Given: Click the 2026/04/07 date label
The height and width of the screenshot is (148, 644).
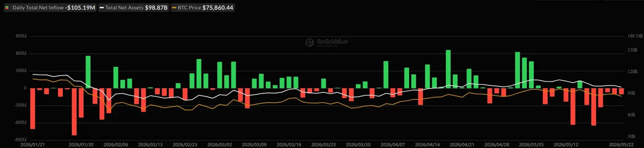Looking at the screenshot, I should pos(393,145).
